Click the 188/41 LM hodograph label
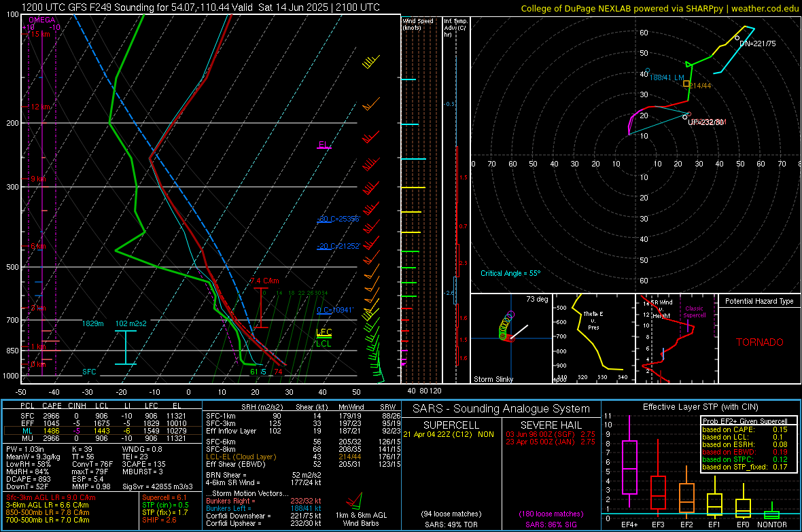Screen dimensions: 802x532 667,77
